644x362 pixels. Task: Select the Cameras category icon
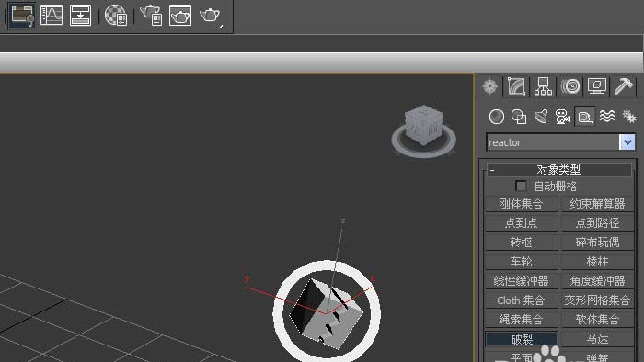click(x=563, y=117)
